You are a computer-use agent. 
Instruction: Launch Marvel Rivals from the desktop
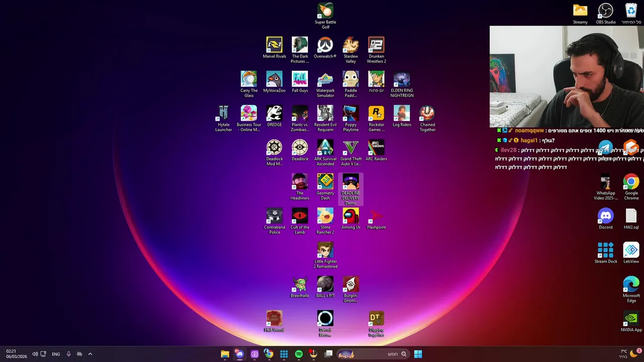point(274,48)
